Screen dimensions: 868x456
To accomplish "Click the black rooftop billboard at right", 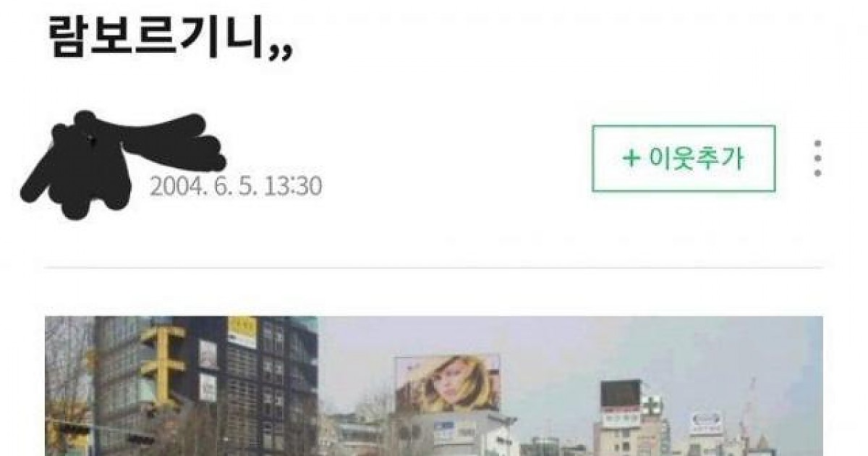I will click(x=621, y=395).
